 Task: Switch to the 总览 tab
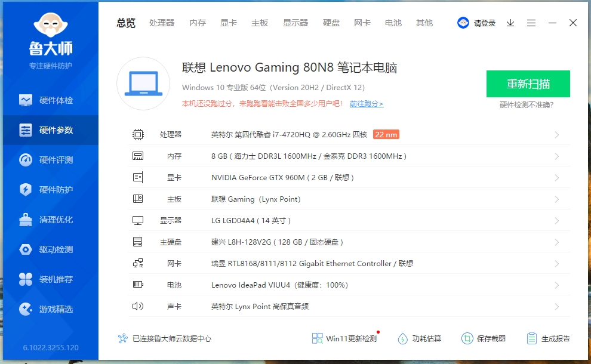(x=126, y=23)
